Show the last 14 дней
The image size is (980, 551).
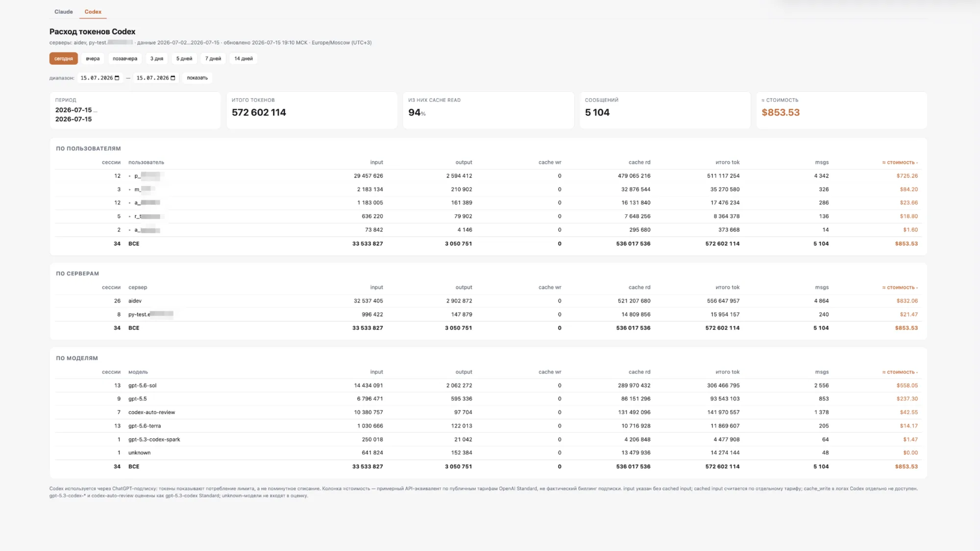[x=244, y=58]
